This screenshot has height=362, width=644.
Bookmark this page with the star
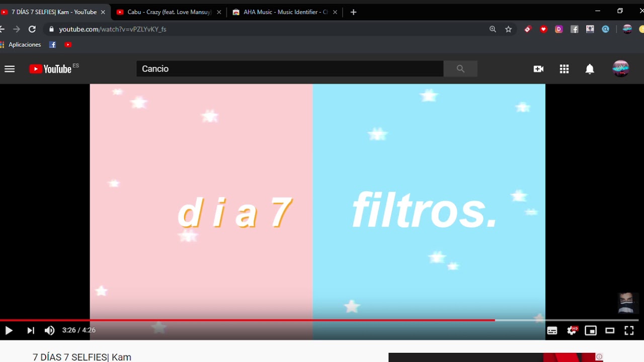click(508, 29)
